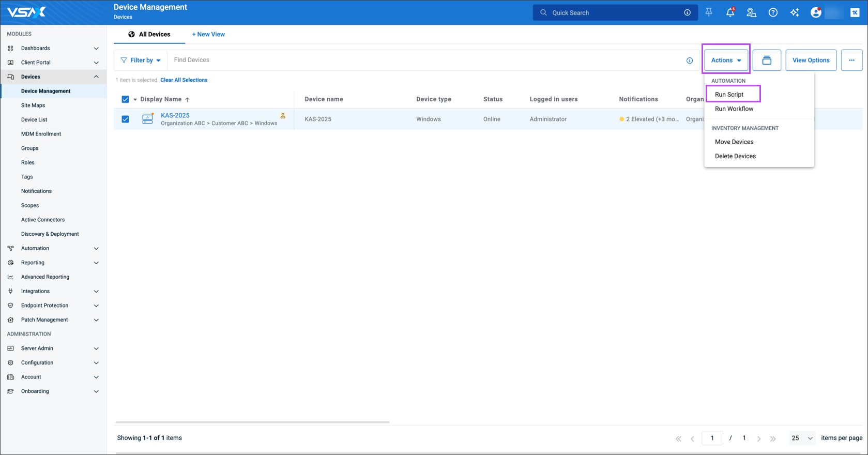Open the Filter by dropdown

click(141, 60)
